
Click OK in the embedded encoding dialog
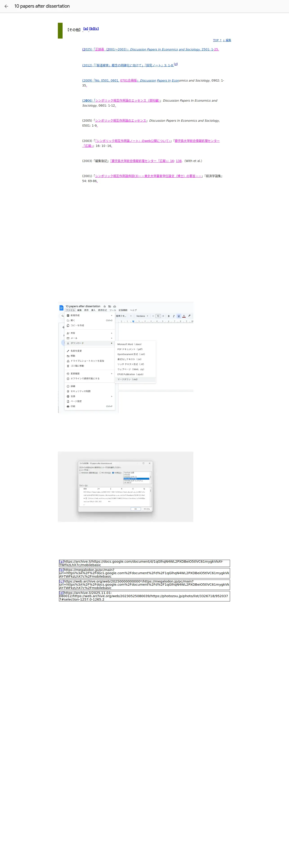(135, 509)
